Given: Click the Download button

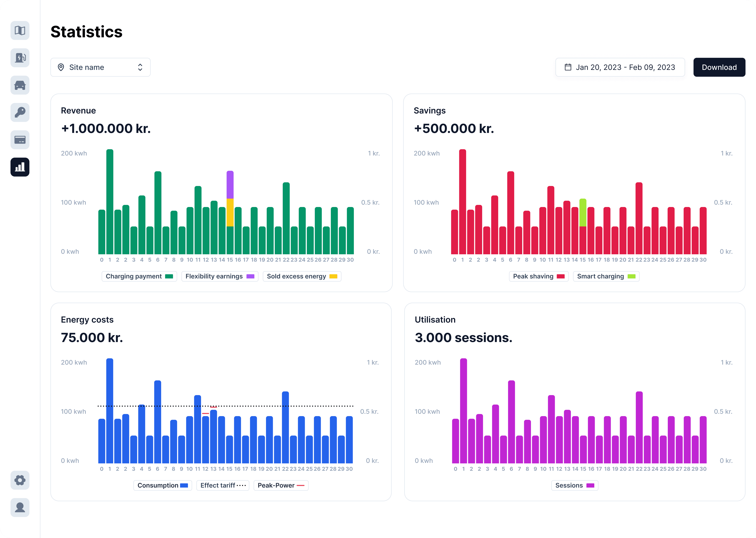Looking at the screenshot, I should pos(719,67).
